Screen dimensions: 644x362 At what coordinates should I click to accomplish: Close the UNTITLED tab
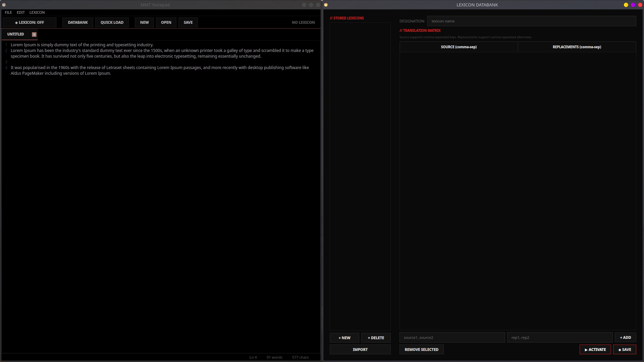(x=34, y=34)
